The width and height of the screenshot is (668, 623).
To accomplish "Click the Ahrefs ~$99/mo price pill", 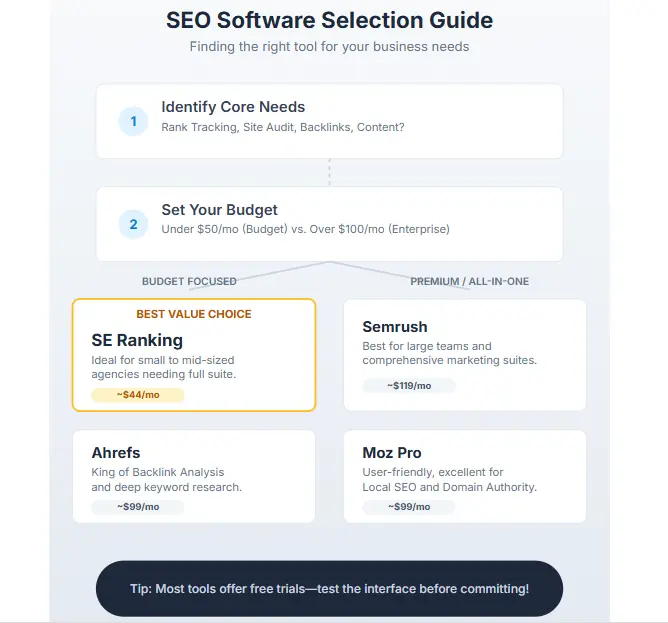I will tap(138, 507).
